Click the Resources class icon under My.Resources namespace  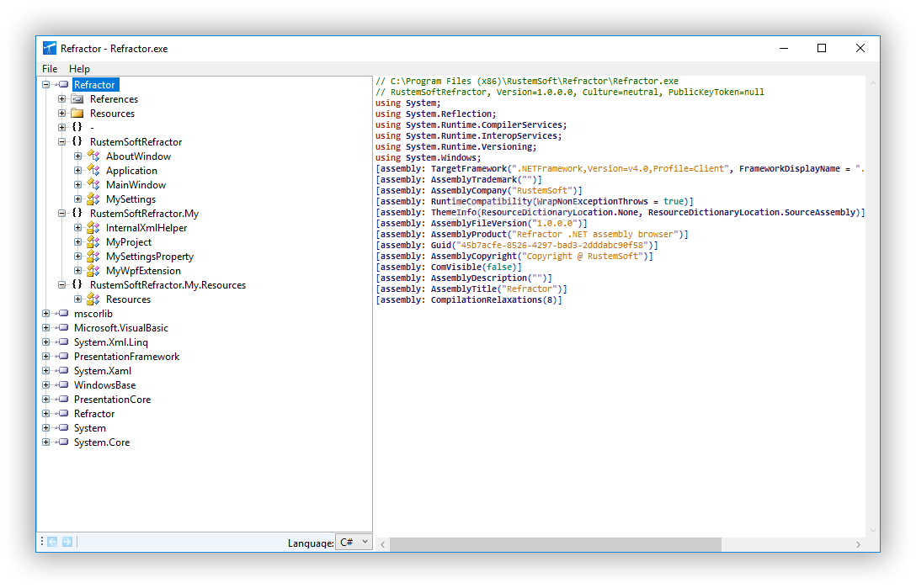click(93, 299)
